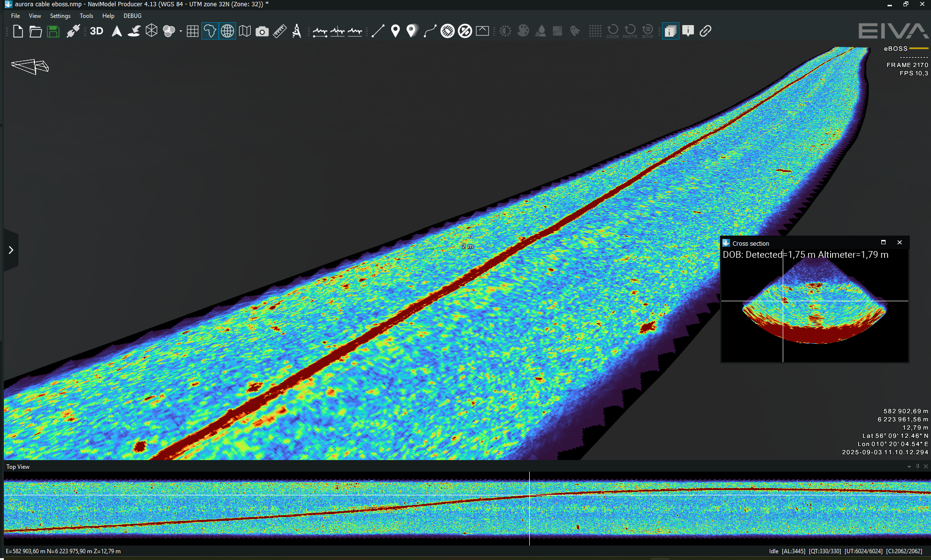Viewport: 931px width, 560px height.
Task: Open the Tools menu
Action: [86, 15]
